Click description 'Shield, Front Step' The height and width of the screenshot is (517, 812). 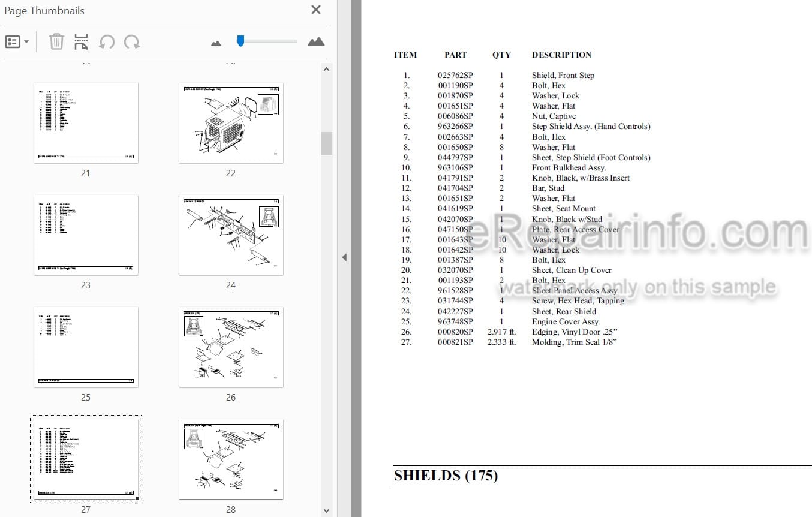pos(563,76)
